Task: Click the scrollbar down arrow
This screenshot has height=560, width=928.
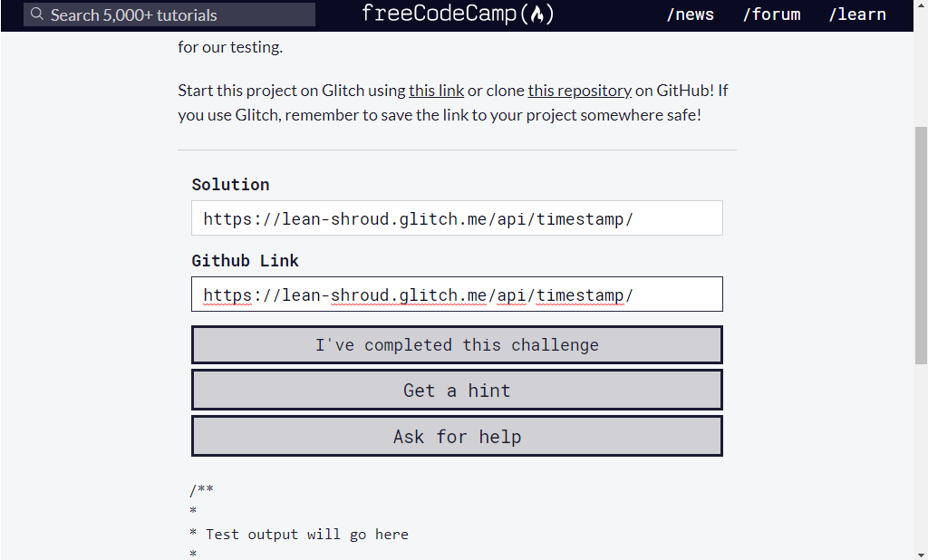Action: pyautogui.click(x=920, y=553)
